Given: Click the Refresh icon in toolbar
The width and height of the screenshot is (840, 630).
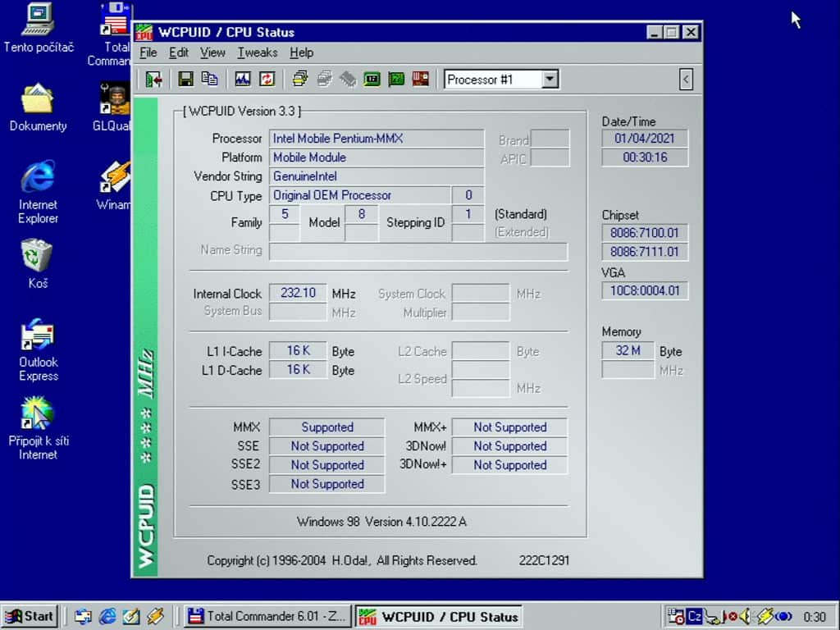Looking at the screenshot, I should [x=267, y=80].
